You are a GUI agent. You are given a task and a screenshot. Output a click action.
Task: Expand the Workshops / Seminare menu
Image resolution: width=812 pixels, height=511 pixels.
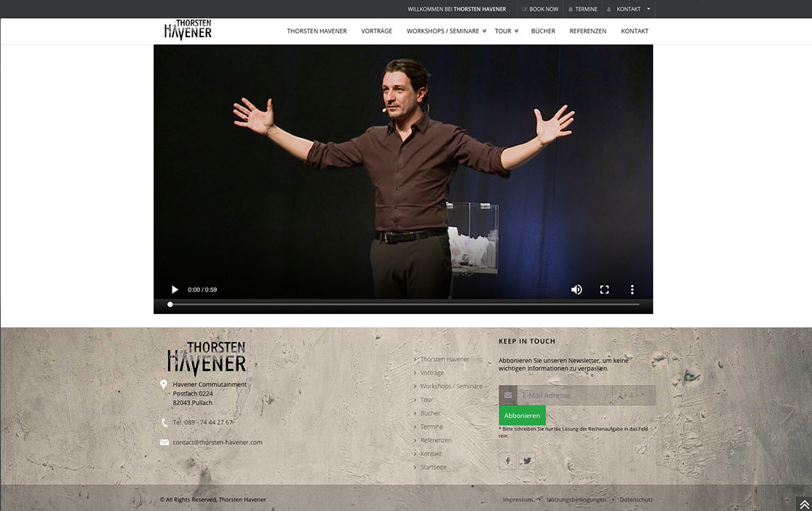447,31
